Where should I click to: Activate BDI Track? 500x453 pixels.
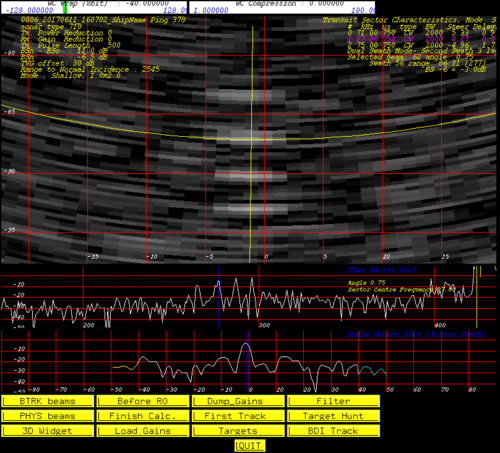pos(333,431)
